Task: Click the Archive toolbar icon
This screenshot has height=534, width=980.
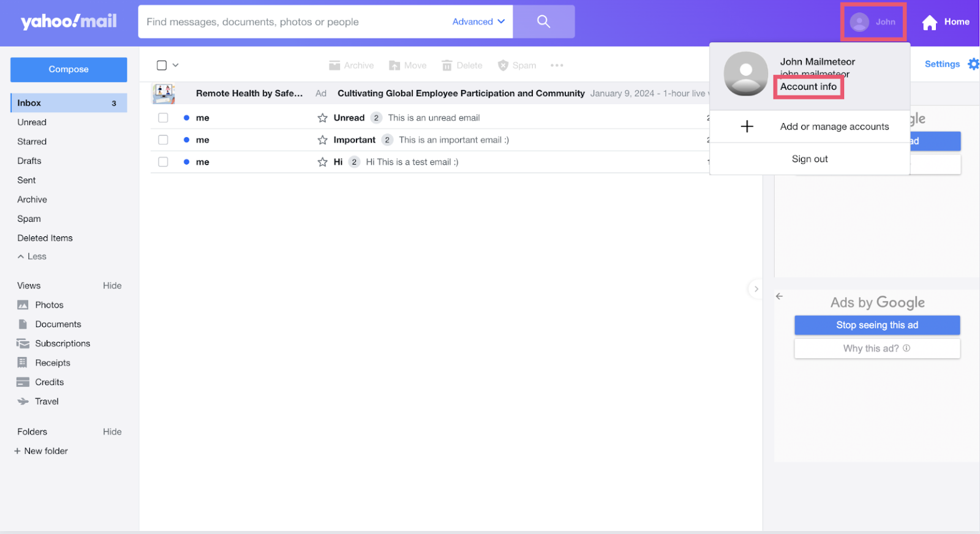Action: click(334, 66)
